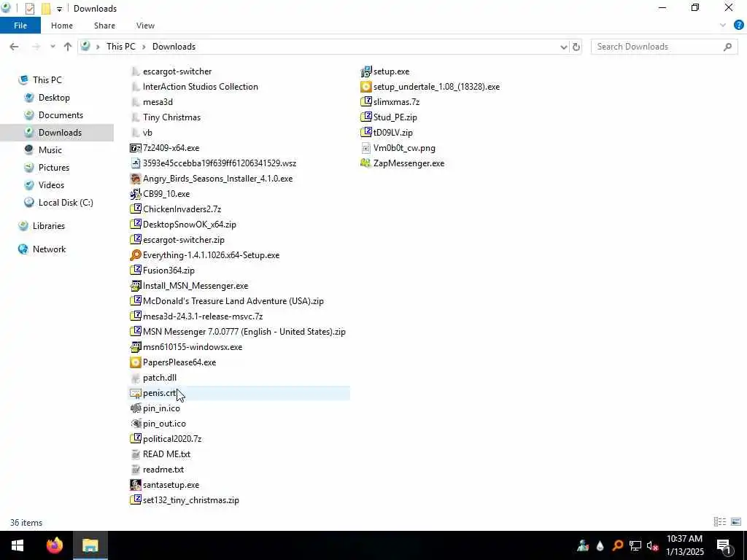Refresh the Downloads folder view

click(x=576, y=47)
